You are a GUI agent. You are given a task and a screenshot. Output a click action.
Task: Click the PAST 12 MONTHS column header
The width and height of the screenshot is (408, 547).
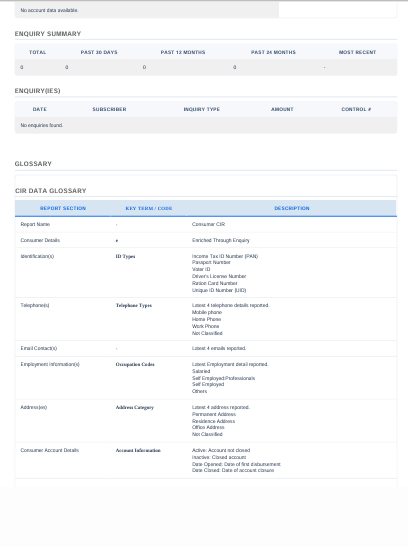[x=183, y=52]
